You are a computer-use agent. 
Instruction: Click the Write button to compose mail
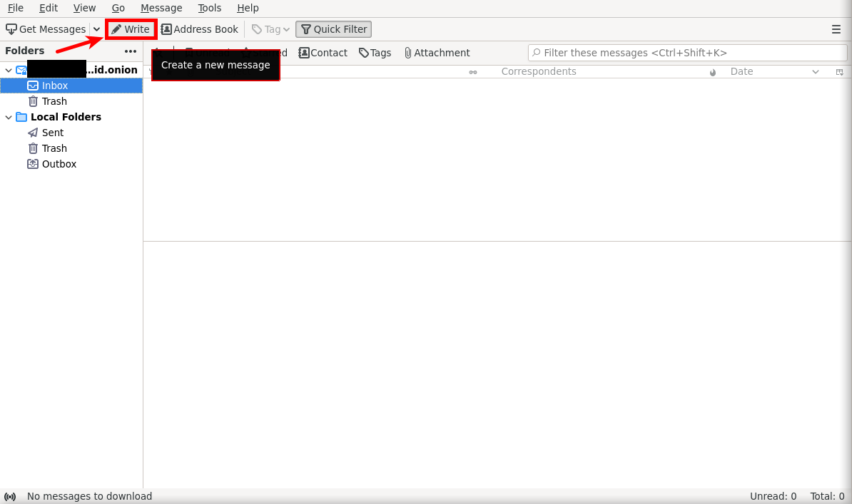(131, 29)
